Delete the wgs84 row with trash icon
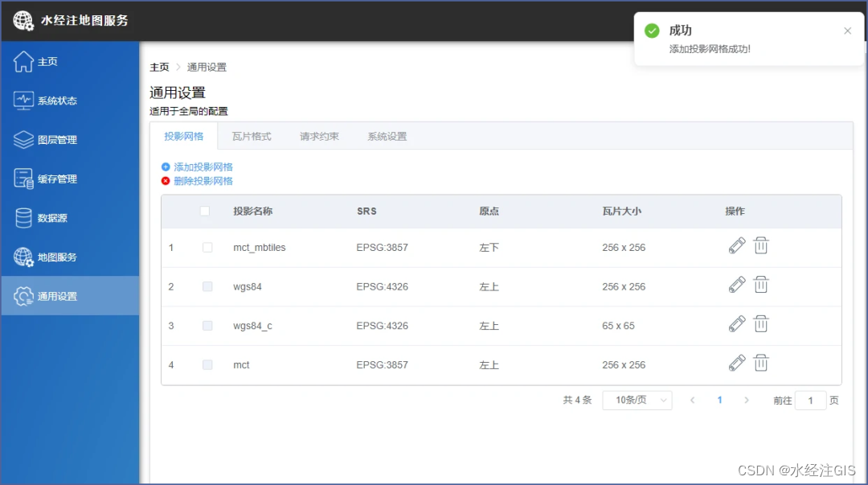Viewport: 868px width, 485px height. click(x=761, y=285)
